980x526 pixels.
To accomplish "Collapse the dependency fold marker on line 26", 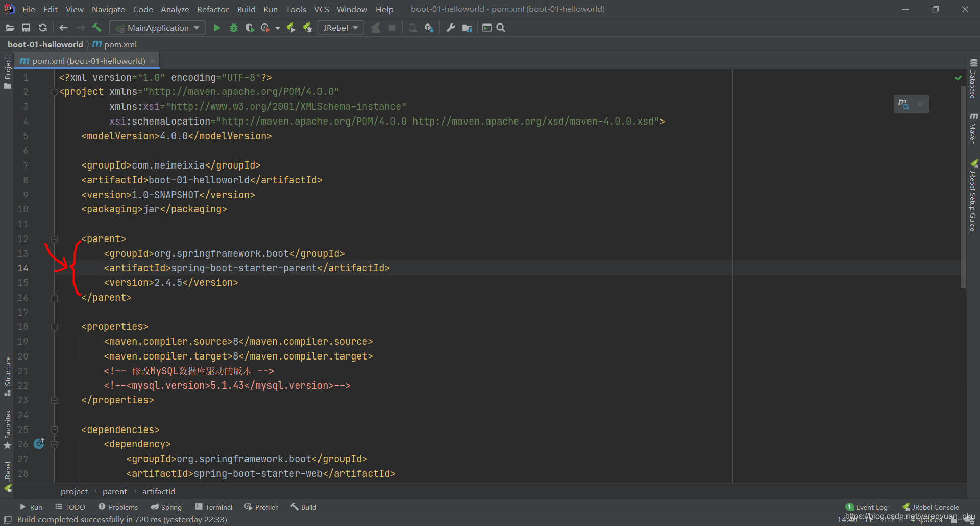I will [x=54, y=445].
